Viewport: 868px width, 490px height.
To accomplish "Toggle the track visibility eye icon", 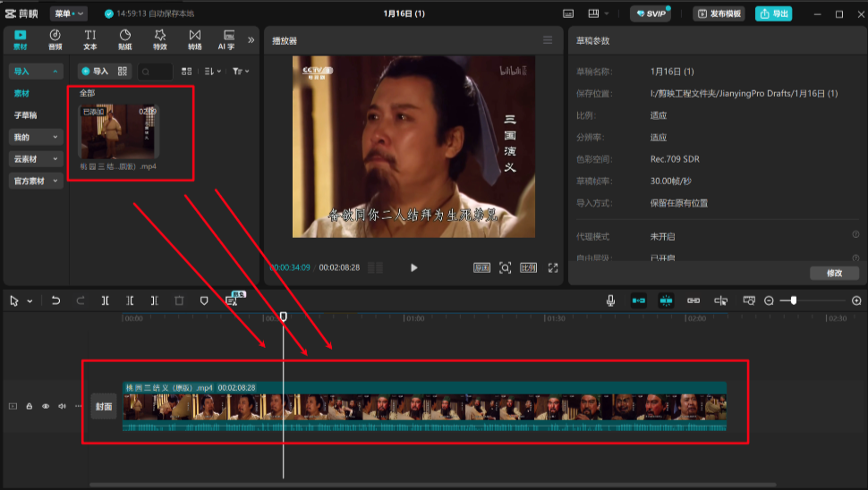I will click(46, 406).
